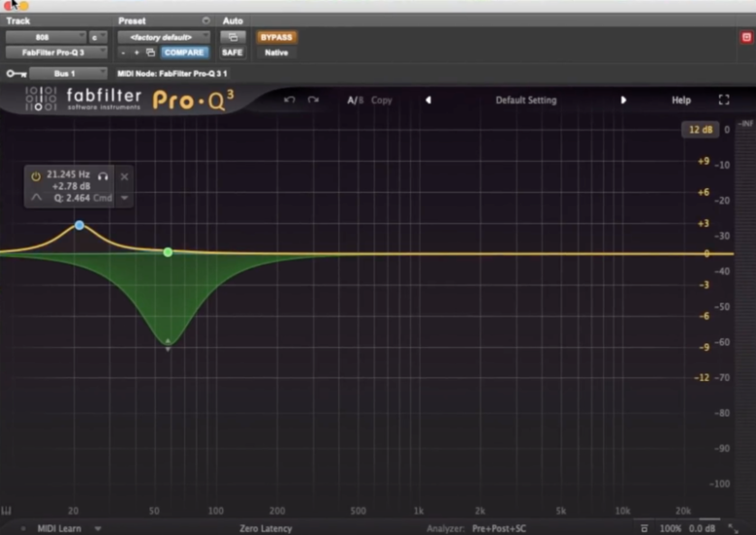The height and width of the screenshot is (535, 756).
Task: Toggle band power button
Action: pos(36,176)
